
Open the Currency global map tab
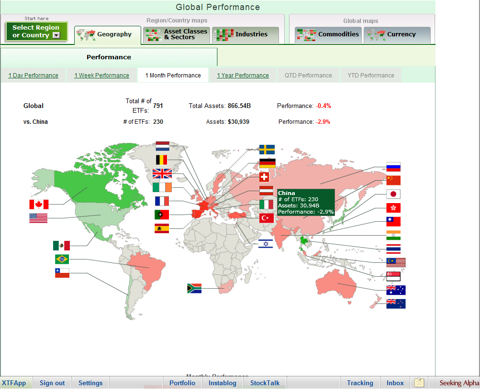[397, 34]
